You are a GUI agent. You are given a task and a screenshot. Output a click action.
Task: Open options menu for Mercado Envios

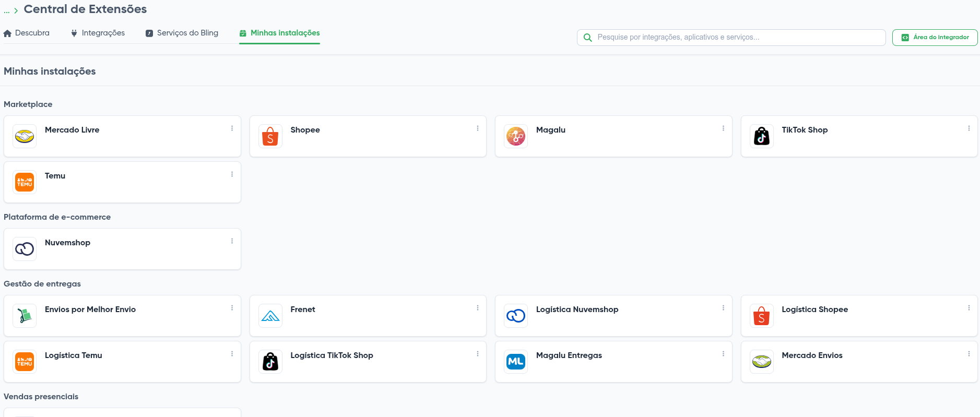click(x=969, y=354)
